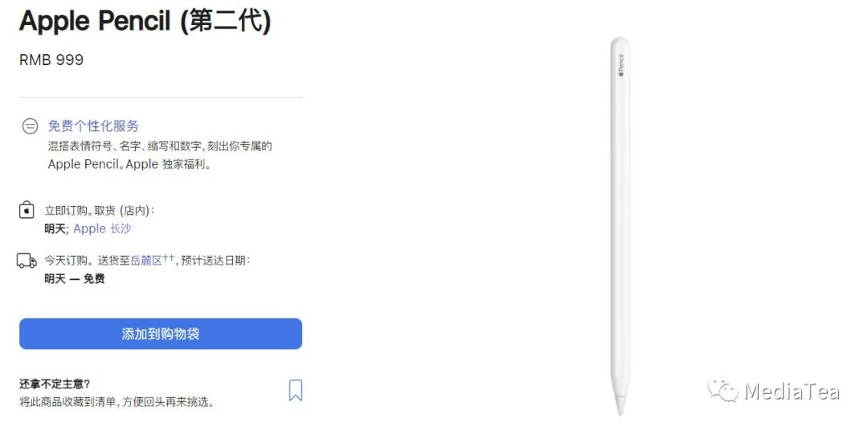The image size is (868, 427).
Task: Click the Apple shopping bag pickup icon
Action: (27, 211)
